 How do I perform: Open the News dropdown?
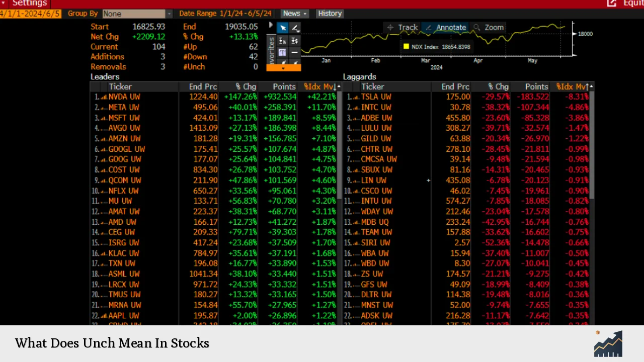pyautogui.click(x=295, y=14)
